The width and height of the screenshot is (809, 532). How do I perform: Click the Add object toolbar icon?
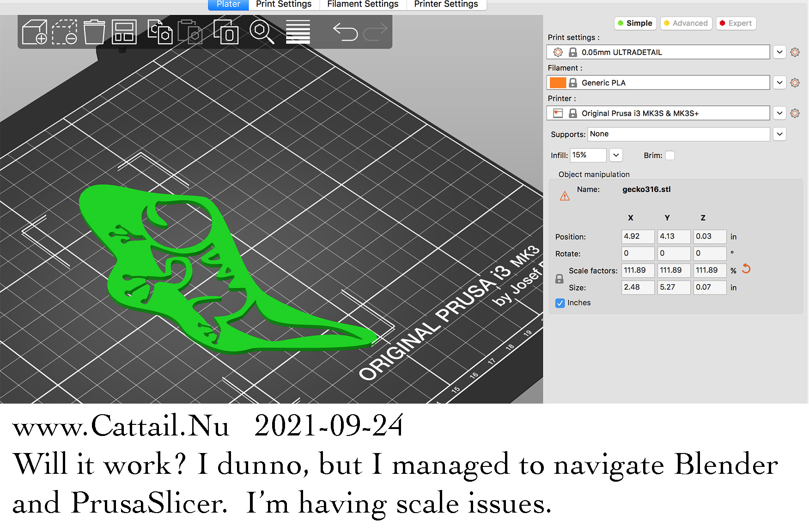click(x=35, y=32)
